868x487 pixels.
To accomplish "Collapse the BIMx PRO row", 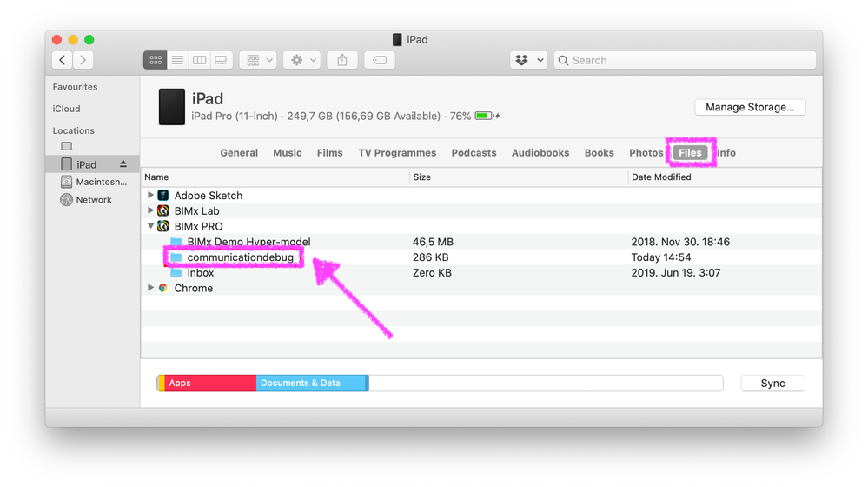I will point(150,226).
